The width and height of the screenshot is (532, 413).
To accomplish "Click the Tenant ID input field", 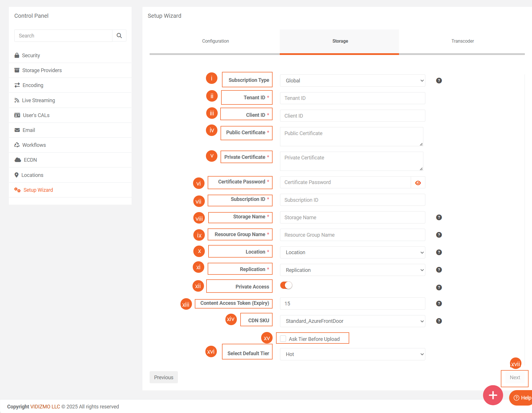I will [x=352, y=98].
